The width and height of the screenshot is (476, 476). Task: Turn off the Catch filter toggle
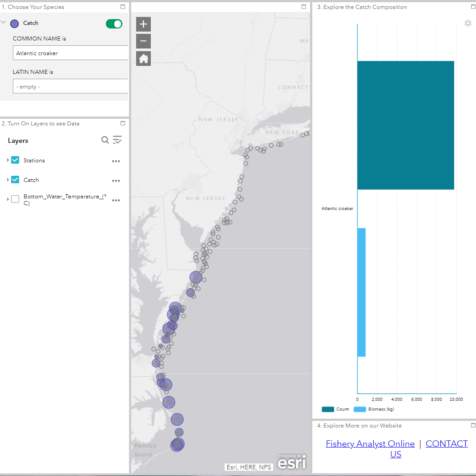[x=114, y=24]
